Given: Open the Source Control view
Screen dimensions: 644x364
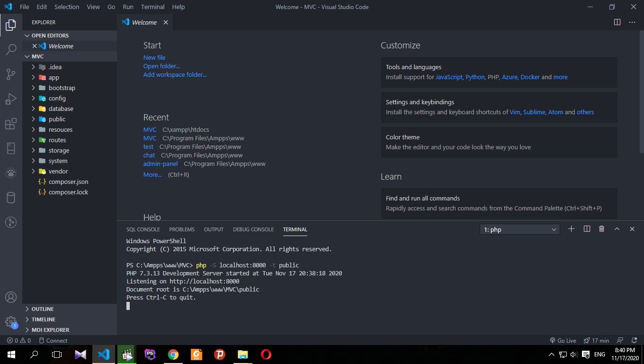Looking at the screenshot, I should click(11, 74).
